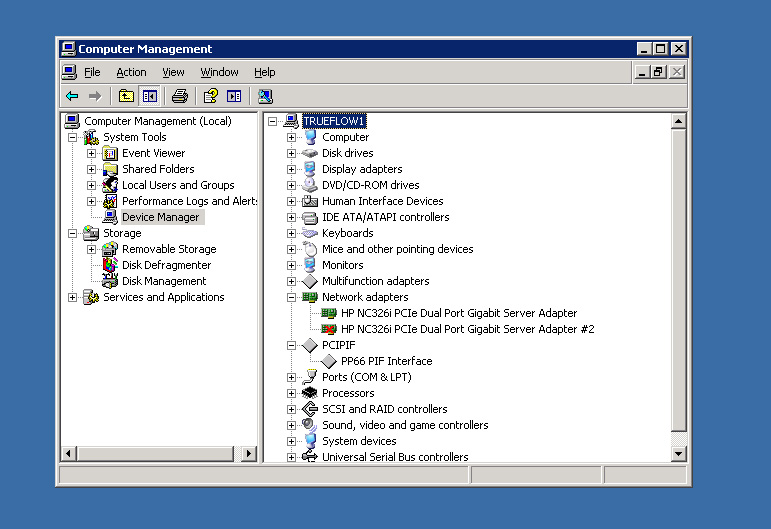Image resolution: width=771 pixels, height=529 pixels.
Task: Click the Back arrow toolbar button
Action: (x=72, y=96)
